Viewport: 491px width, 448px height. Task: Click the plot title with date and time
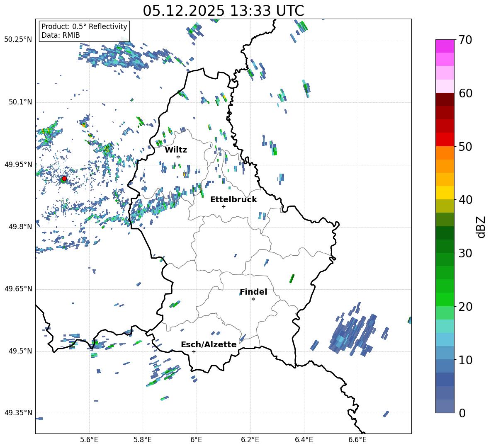[223, 11]
